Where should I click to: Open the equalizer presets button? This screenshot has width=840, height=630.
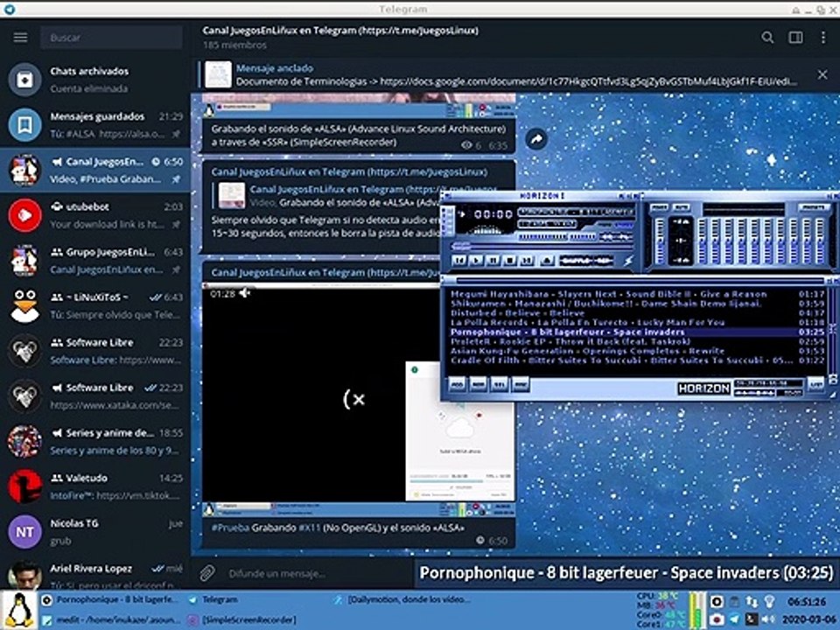click(x=813, y=207)
